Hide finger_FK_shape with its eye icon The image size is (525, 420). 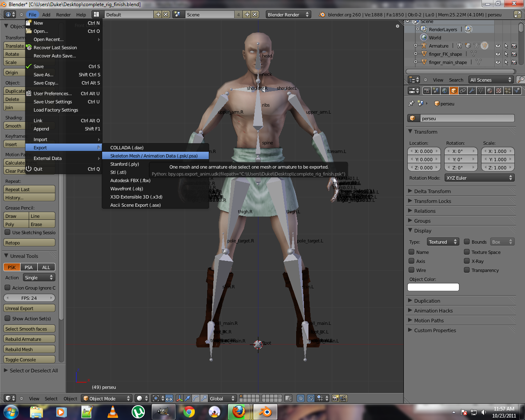point(498,54)
